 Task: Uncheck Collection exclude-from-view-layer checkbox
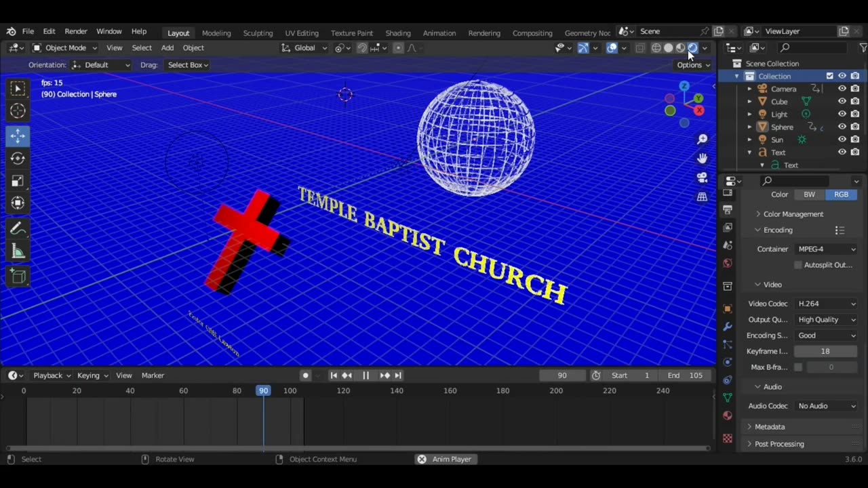[x=829, y=76]
